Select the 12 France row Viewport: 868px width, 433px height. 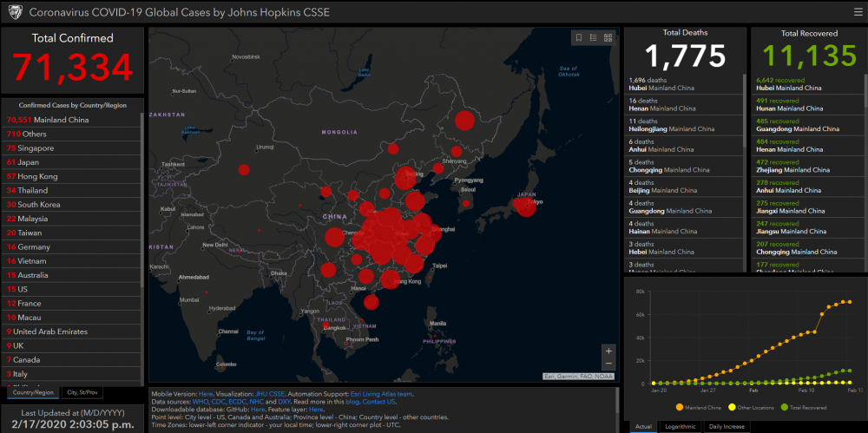coord(71,304)
